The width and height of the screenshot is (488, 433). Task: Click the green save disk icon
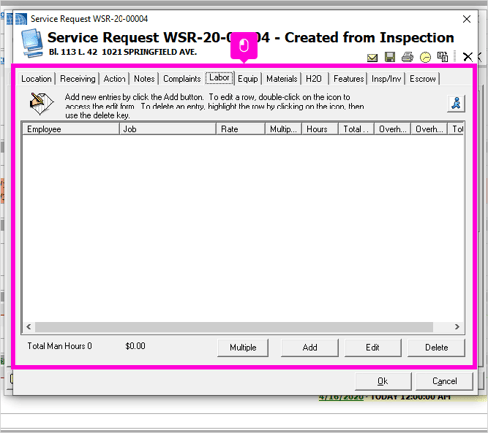click(x=390, y=57)
